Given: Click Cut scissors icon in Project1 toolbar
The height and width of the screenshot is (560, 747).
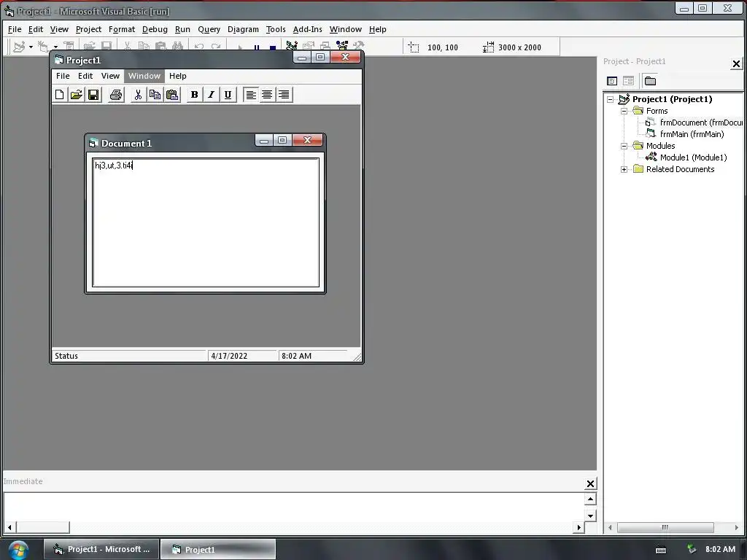Looking at the screenshot, I should [138, 95].
